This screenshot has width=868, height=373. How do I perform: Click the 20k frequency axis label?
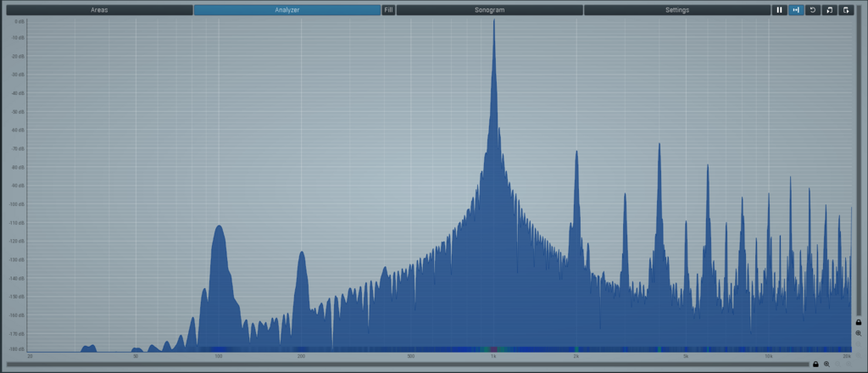[x=847, y=356]
